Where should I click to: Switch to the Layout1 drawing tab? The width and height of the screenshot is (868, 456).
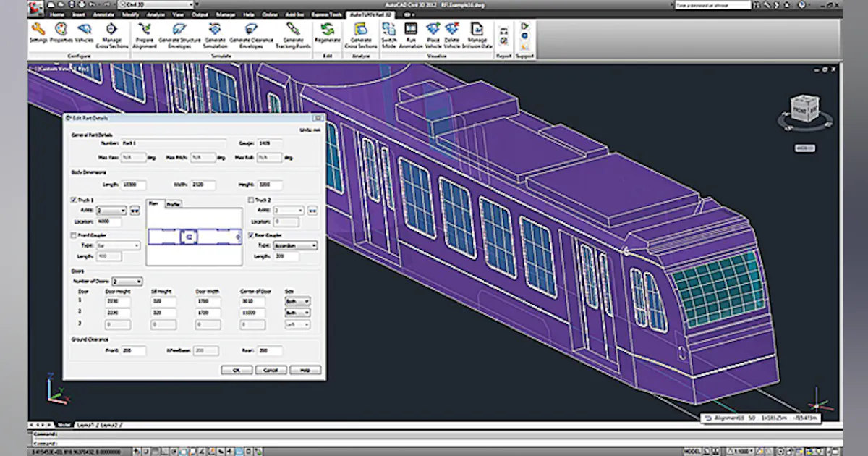pyautogui.click(x=88, y=424)
